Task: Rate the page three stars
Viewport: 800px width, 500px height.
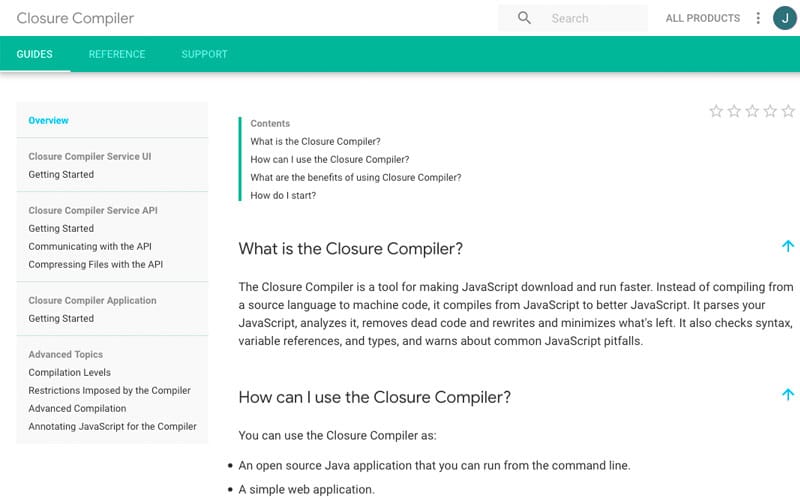Action: tap(752, 111)
